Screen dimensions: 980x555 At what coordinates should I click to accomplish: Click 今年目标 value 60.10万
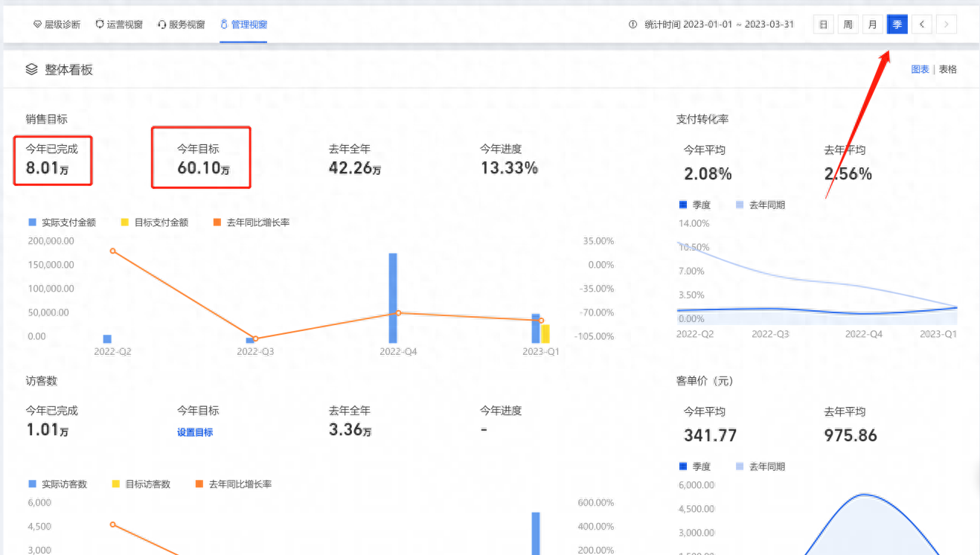(x=203, y=168)
